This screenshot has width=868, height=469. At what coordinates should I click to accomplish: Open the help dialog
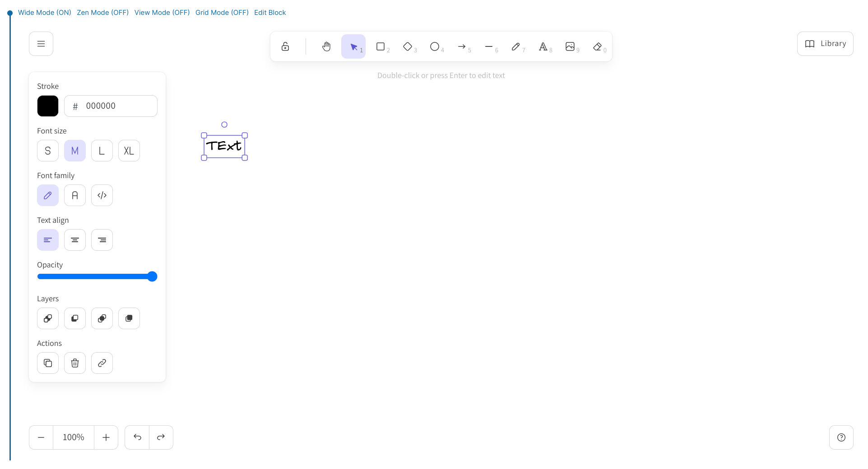tap(841, 437)
